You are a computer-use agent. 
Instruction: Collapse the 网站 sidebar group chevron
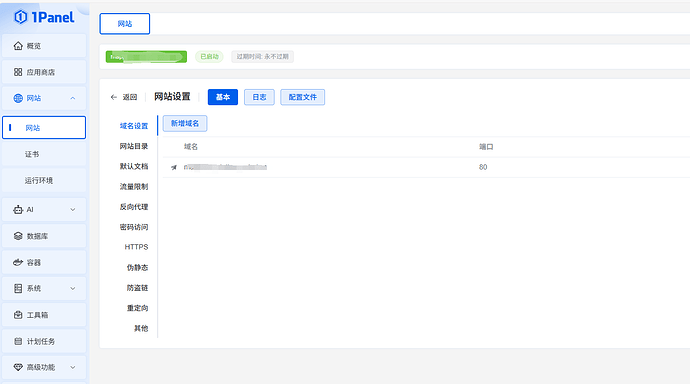tap(73, 98)
